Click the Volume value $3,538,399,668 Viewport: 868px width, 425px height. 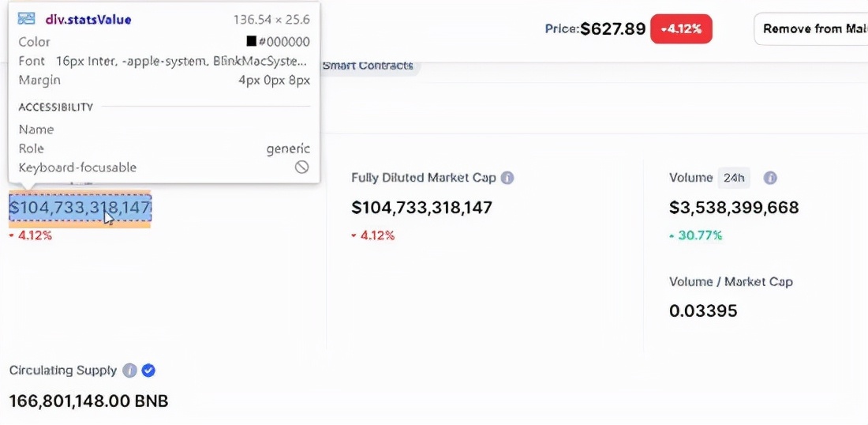tap(734, 208)
